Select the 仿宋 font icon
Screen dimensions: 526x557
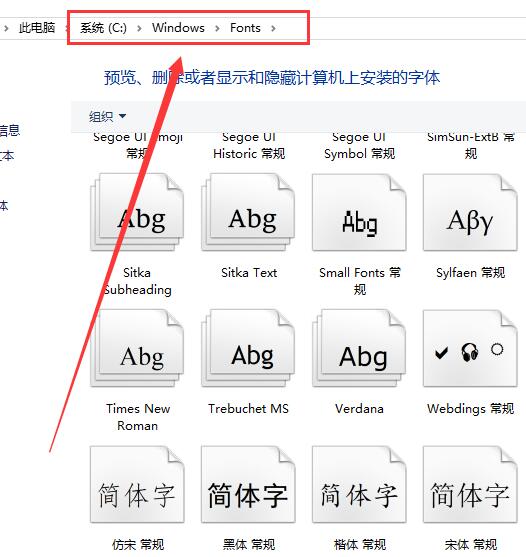(137, 485)
